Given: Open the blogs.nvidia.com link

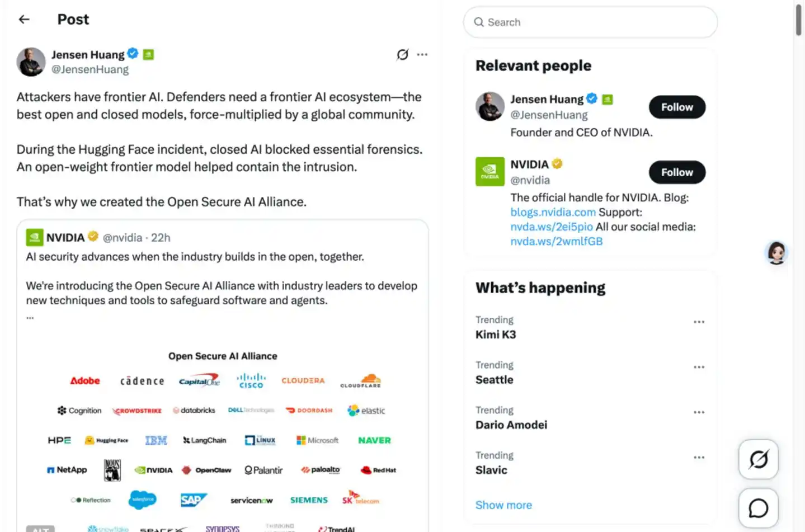Looking at the screenshot, I should coord(553,212).
